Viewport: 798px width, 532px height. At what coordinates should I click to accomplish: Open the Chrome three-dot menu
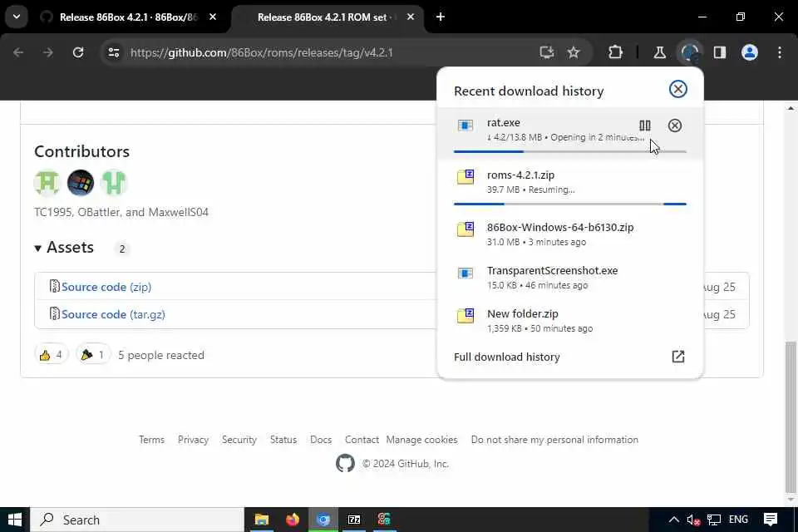point(780,52)
